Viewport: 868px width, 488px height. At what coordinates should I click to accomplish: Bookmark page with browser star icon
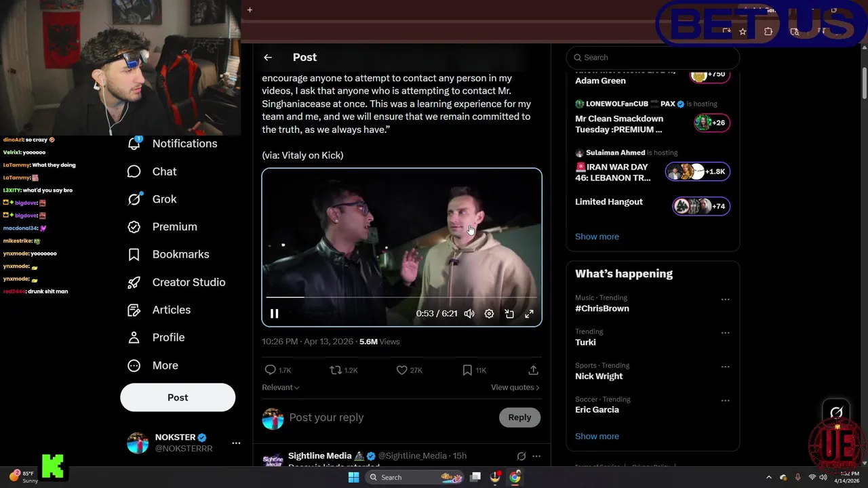[x=743, y=31]
